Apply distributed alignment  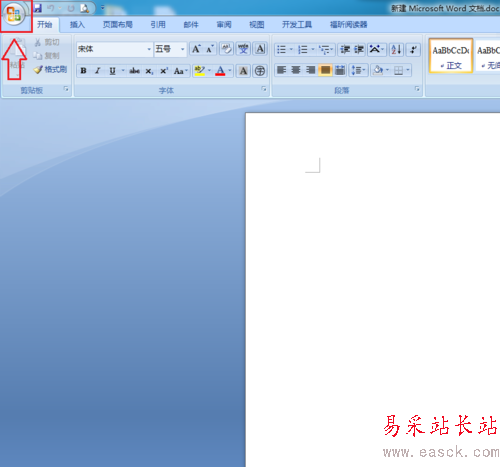pyautogui.click(x=340, y=70)
